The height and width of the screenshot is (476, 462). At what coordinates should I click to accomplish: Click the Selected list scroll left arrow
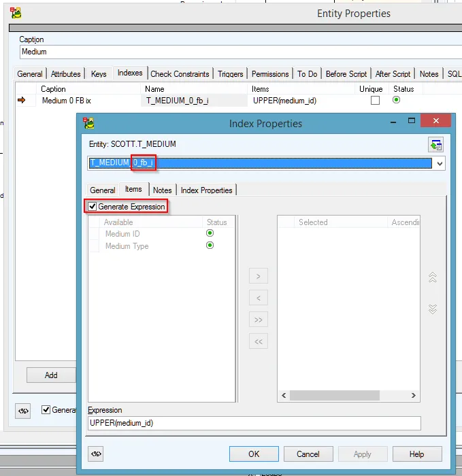click(284, 395)
